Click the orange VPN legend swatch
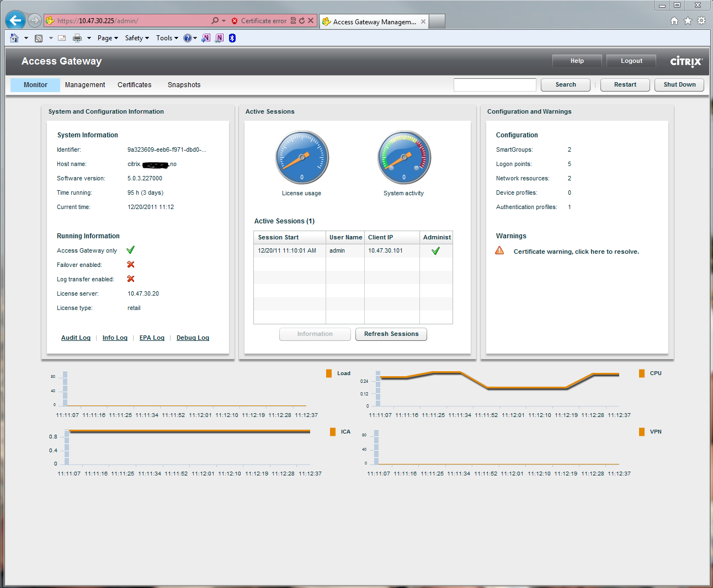Screen dimensions: 713x588 tap(642, 432)
